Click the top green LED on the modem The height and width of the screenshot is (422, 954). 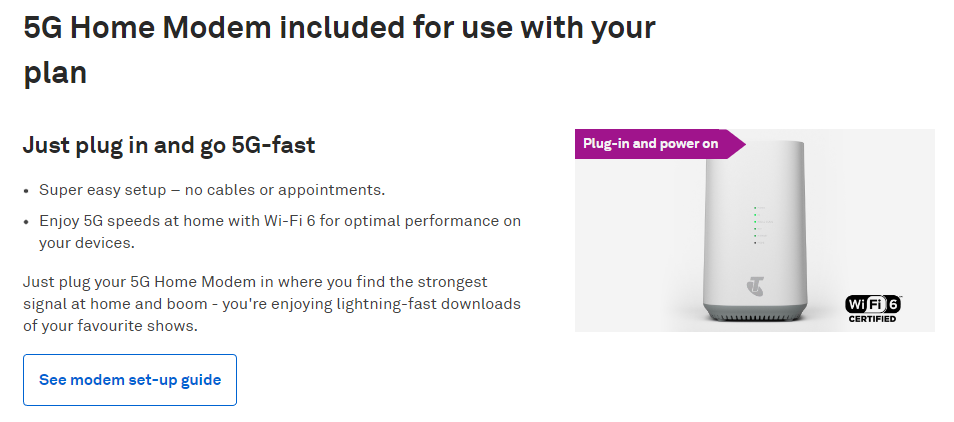755,208
